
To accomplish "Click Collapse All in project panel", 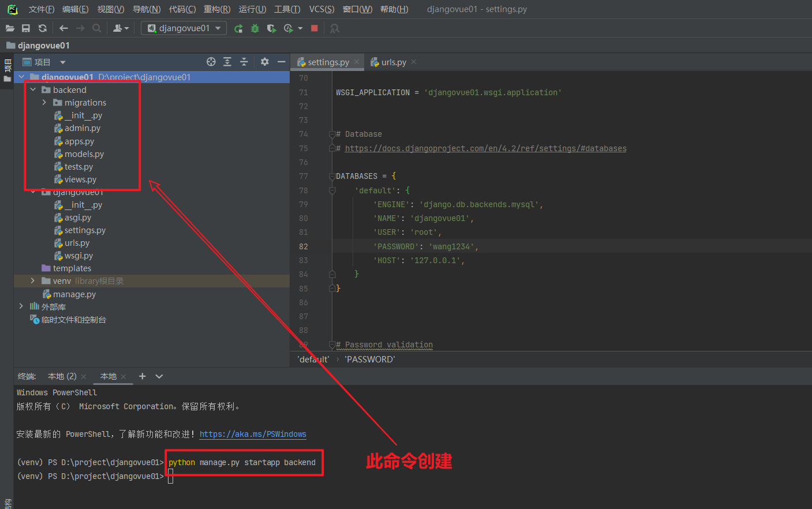I will (x=244, y=62).
